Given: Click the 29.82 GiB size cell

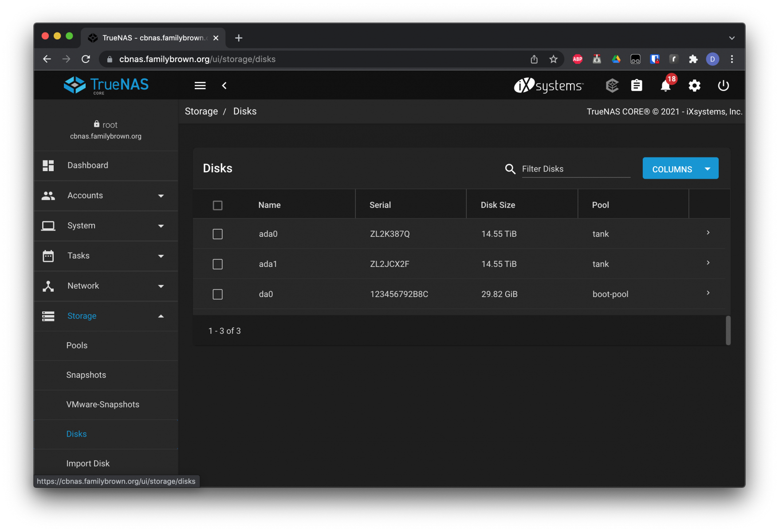Looking at the screenshot, I should 500,294.
